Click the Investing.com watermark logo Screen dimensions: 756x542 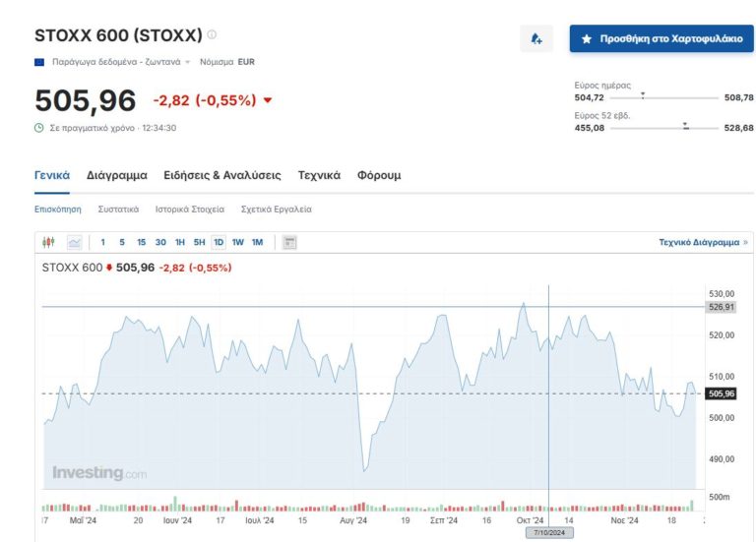[x=98, y=473]
